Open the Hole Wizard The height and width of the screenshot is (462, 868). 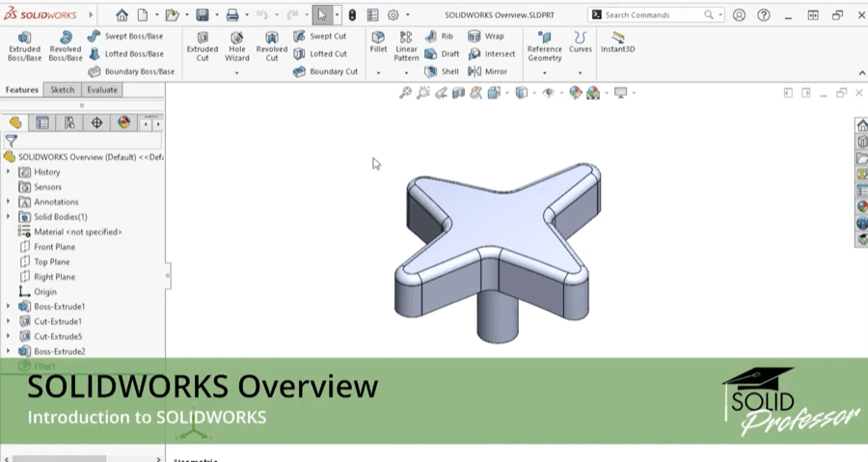coord(237,45)
